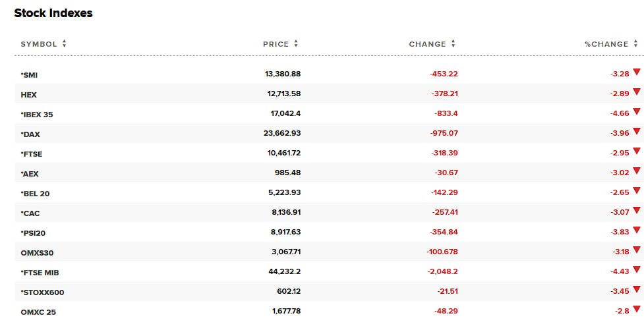This screenshot has width=644, height=330.
Task: Open the OMXC 25 index link
Action: coord(38,312)
